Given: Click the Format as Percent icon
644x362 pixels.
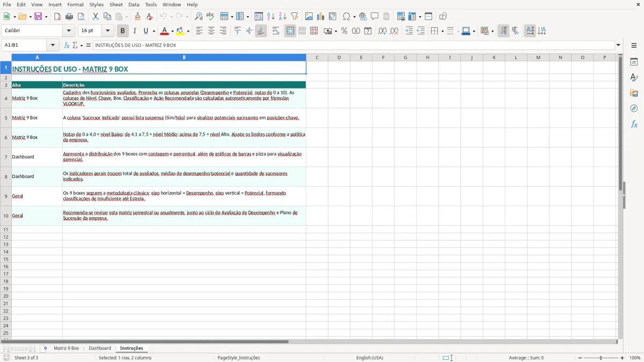Looking at the screenshot, I should point(344,31).
